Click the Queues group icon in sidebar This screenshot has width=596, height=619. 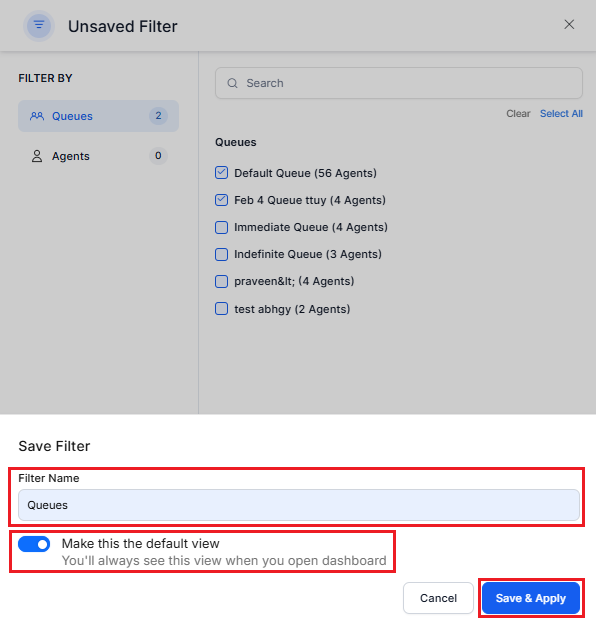(37, 116)
